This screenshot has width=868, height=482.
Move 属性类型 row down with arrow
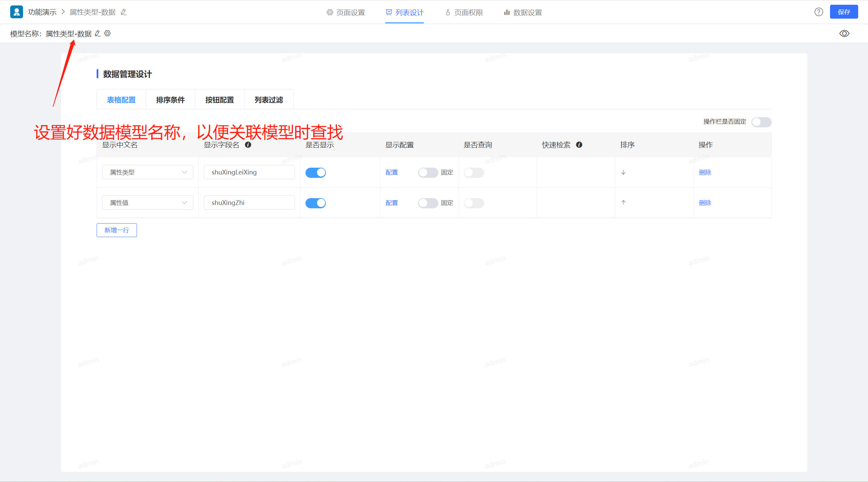pos(623,172)
